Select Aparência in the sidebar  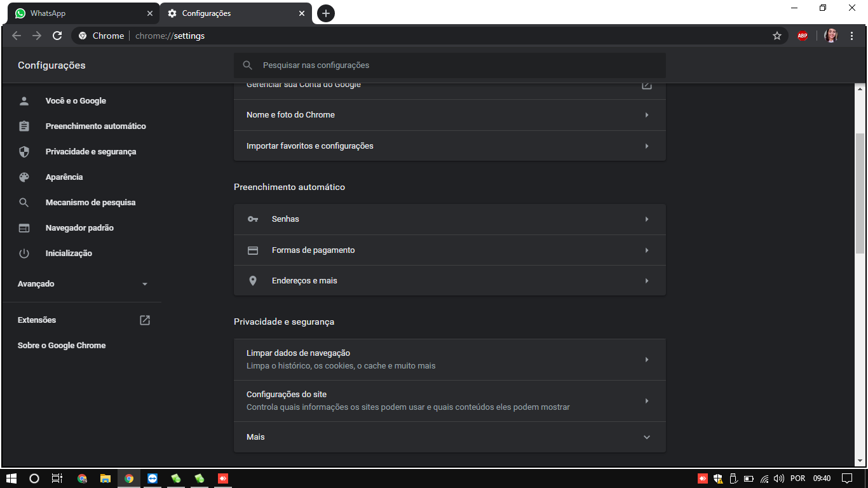pyautogui.click(x=64, y=177)
